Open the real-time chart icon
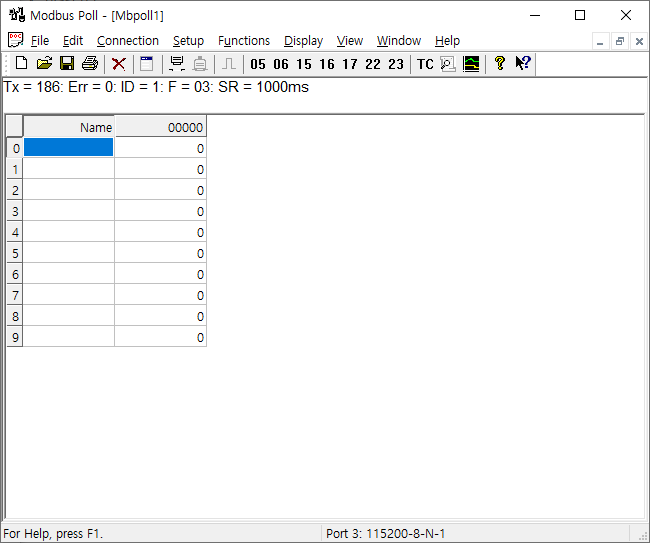Screen dimensions: 650x543 pos(471,64)
